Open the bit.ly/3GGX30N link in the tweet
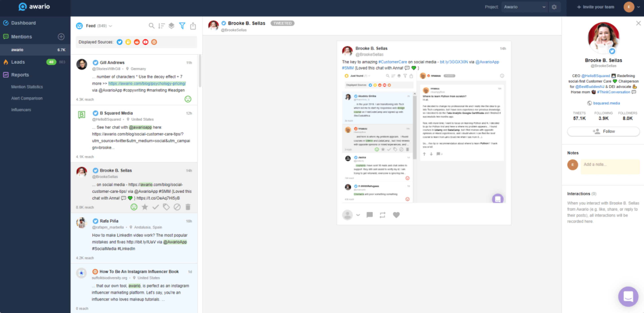Image resolution: width=644 pixels, height=313 pixels. (x=454, y=62)
